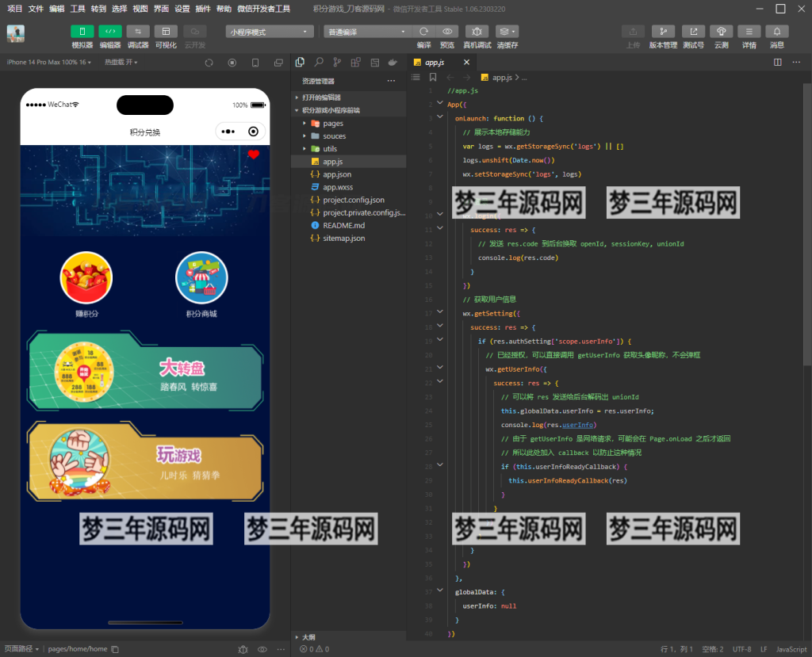
Task: Click the mini program capsule menu dots
Action: pos(228,132)
